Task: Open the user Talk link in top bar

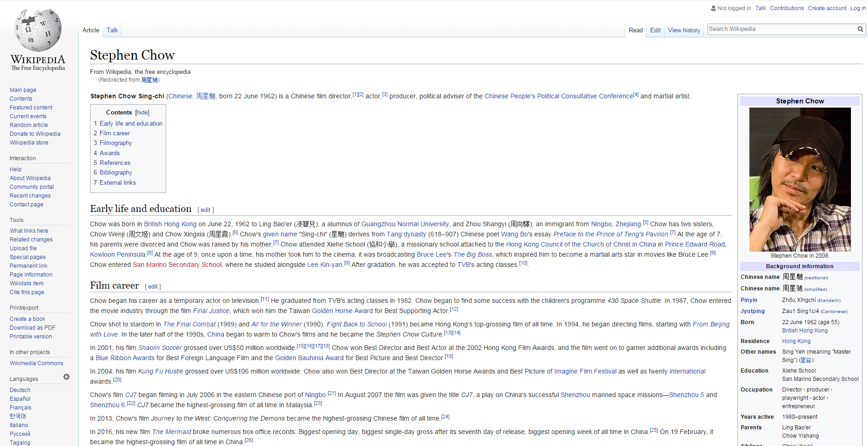Action: pos(760,8)
